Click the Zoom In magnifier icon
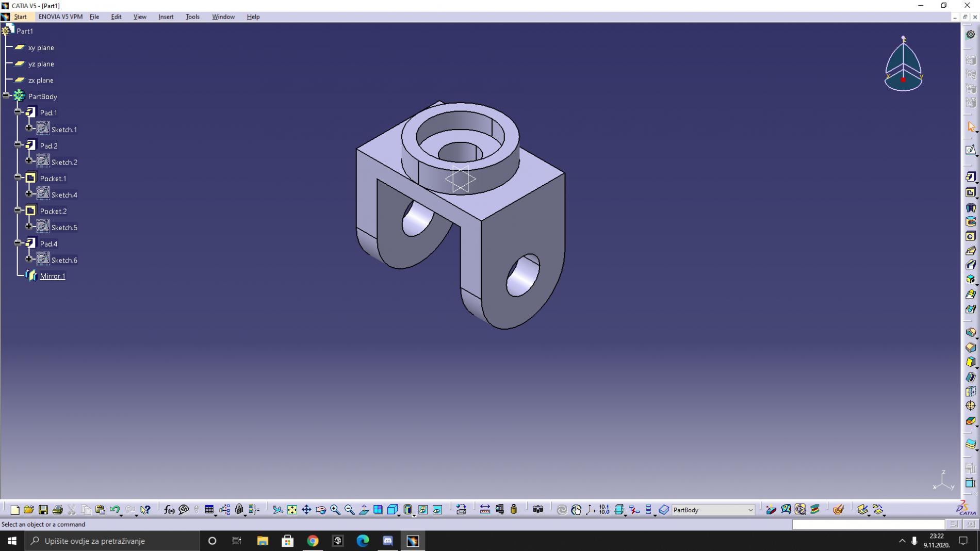 [335, 510]
